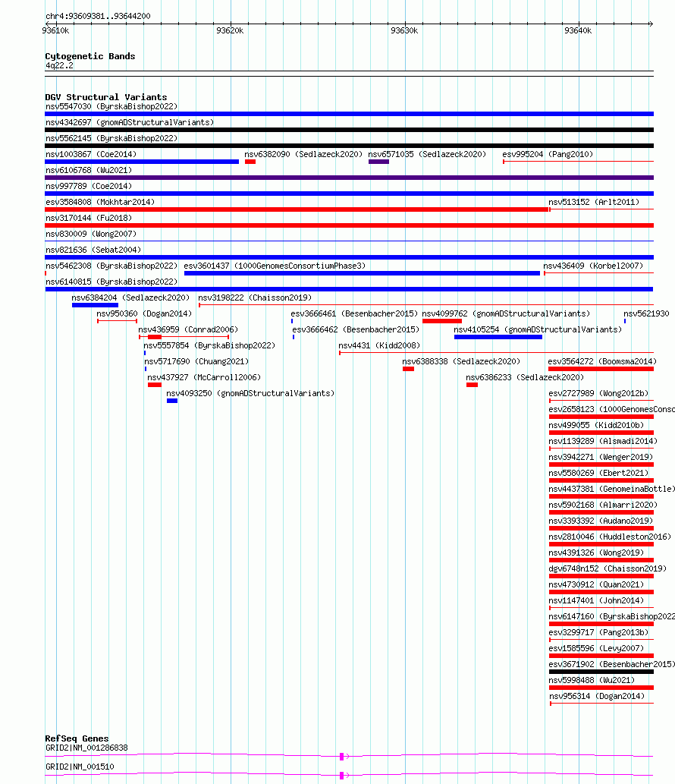Open dgv6748n152 (Chaisson2019) variant label
Screen dimensions: 675x784
[607, 571]
